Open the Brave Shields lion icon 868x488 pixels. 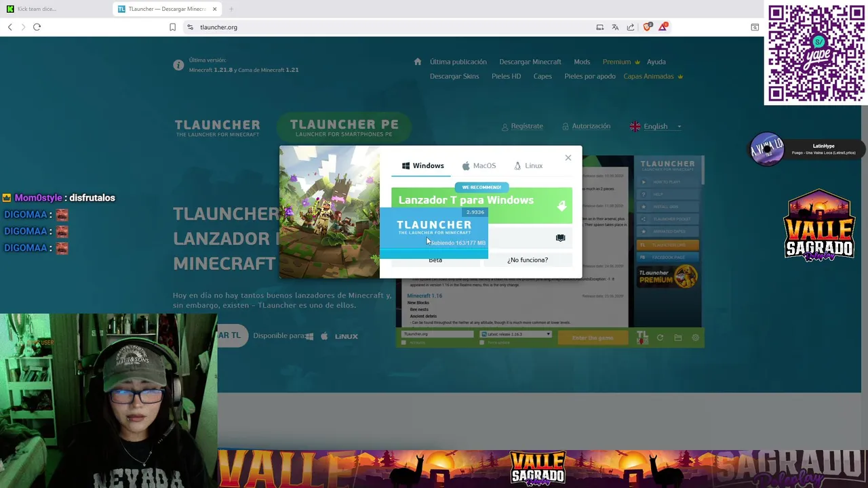click(648, 26)
